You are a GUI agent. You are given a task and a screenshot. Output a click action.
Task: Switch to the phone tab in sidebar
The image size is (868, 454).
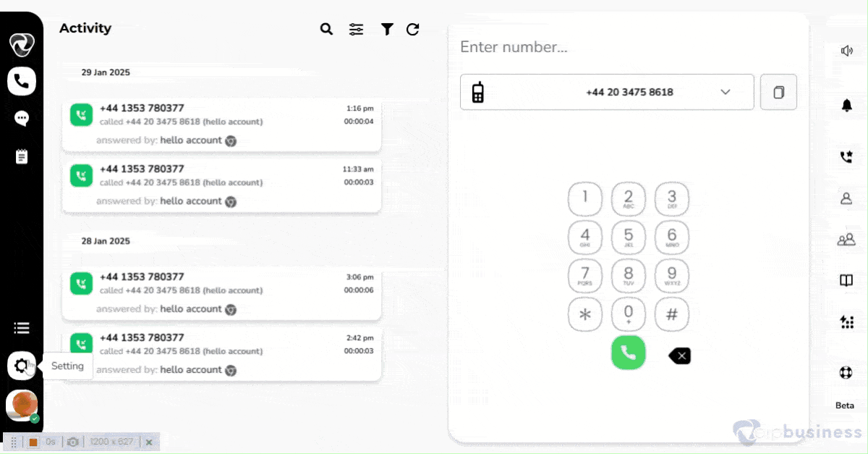[22, 81]
